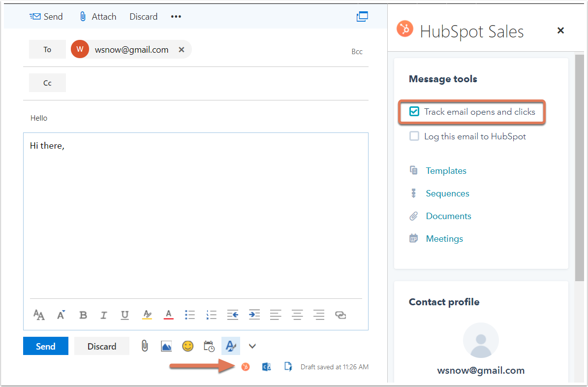
Task: Click inside the message body
Action: coord(195,218)
